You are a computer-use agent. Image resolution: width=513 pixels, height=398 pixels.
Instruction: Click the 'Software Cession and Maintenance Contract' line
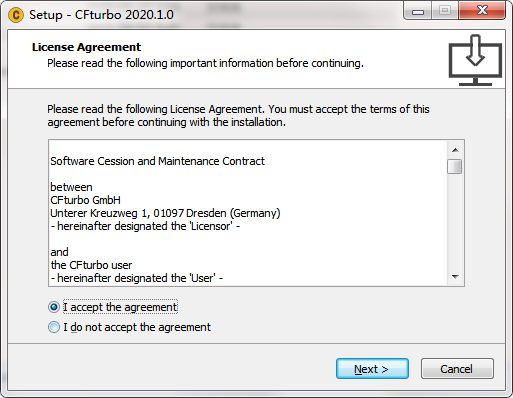(x=157, y=161)
